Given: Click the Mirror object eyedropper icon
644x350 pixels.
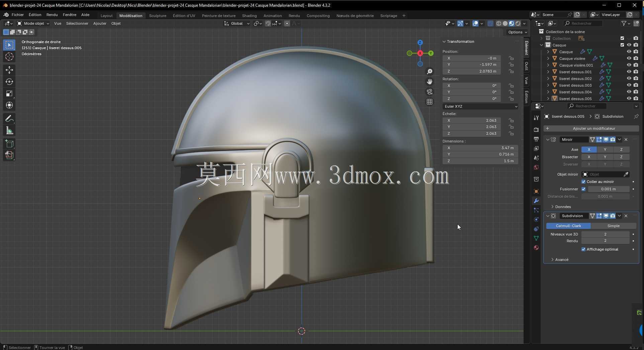Looking at the screenshot, I should 626,174.
